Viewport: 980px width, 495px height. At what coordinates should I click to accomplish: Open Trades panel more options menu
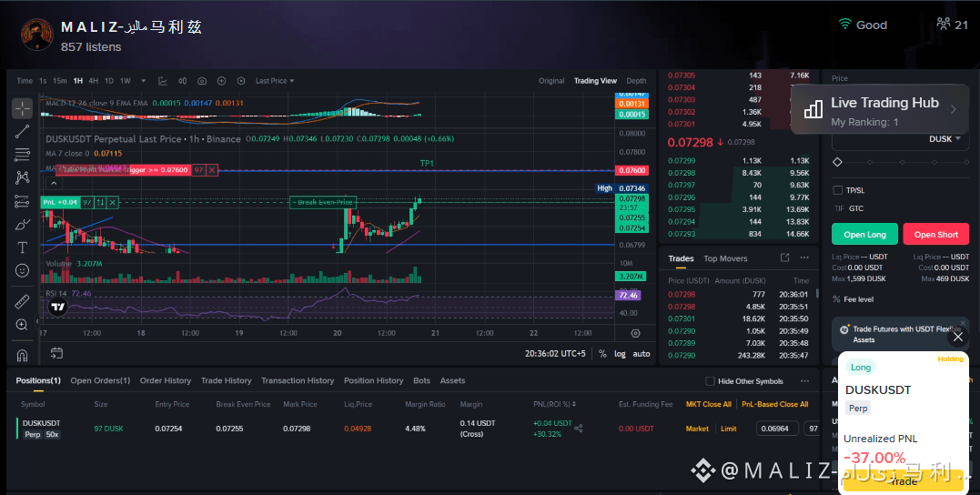tap(804, 258)
